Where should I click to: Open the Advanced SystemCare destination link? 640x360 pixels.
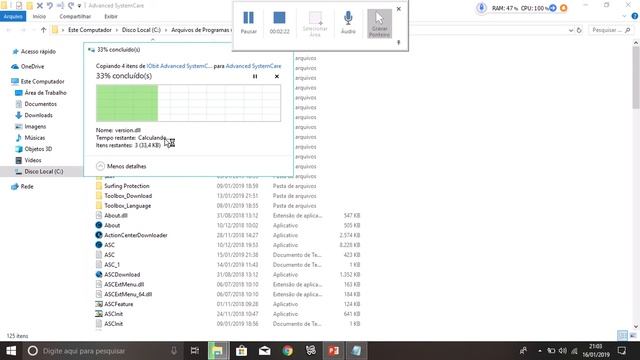[253, 66]
